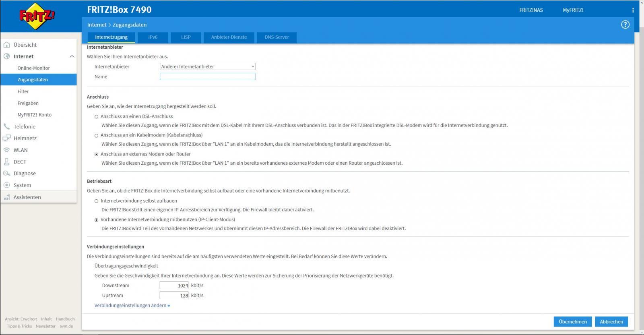Select Anschluss an externes Modem oder Router
This screenshot has width=644, height=335.
point(96,154)
